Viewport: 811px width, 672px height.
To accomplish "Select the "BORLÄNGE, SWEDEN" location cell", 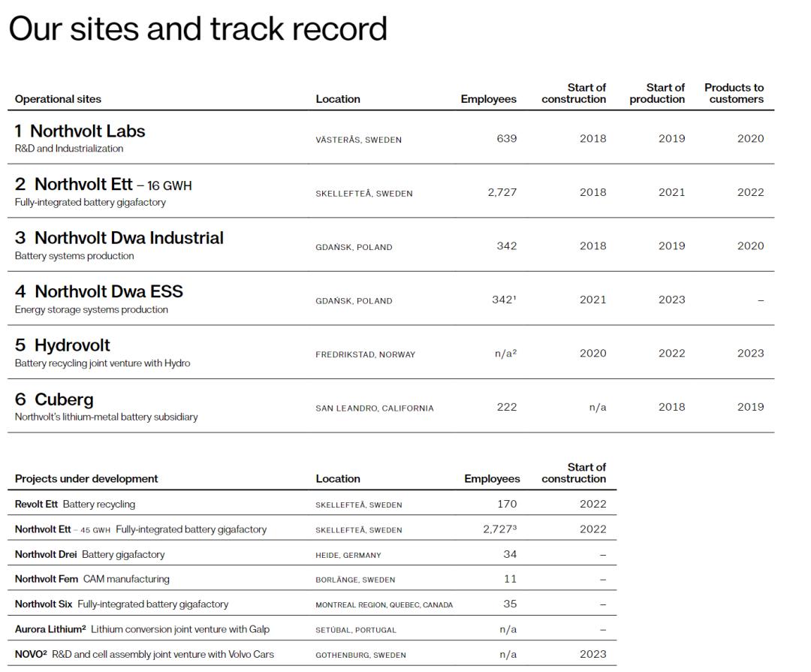I will (355, 580).
